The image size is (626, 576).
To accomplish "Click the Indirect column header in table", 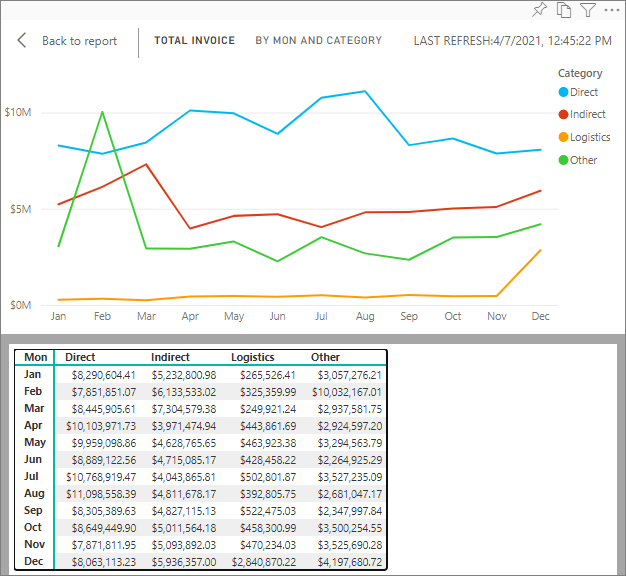I will point(169,357).
